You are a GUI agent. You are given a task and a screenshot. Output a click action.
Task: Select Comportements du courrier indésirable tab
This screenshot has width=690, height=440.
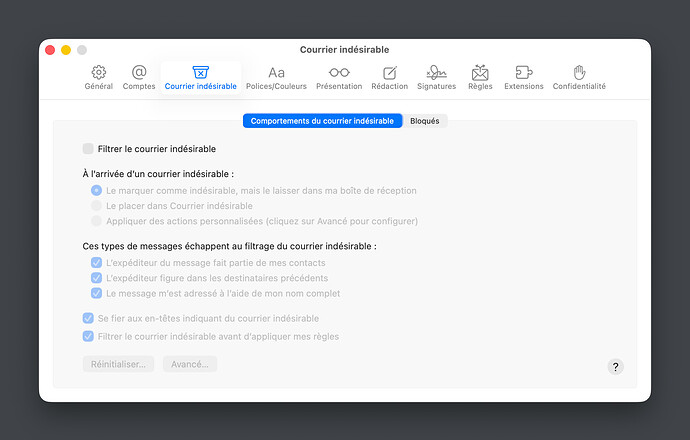[322, 121]
